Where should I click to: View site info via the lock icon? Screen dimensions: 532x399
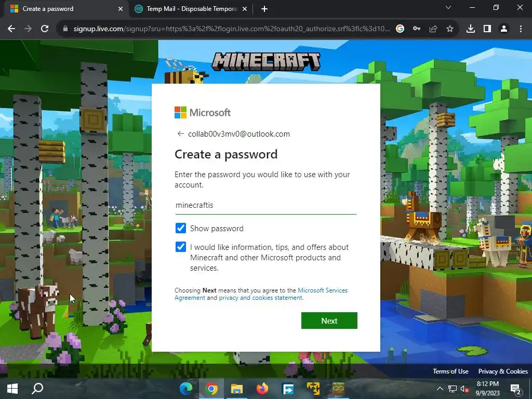[x=65, y=29]
